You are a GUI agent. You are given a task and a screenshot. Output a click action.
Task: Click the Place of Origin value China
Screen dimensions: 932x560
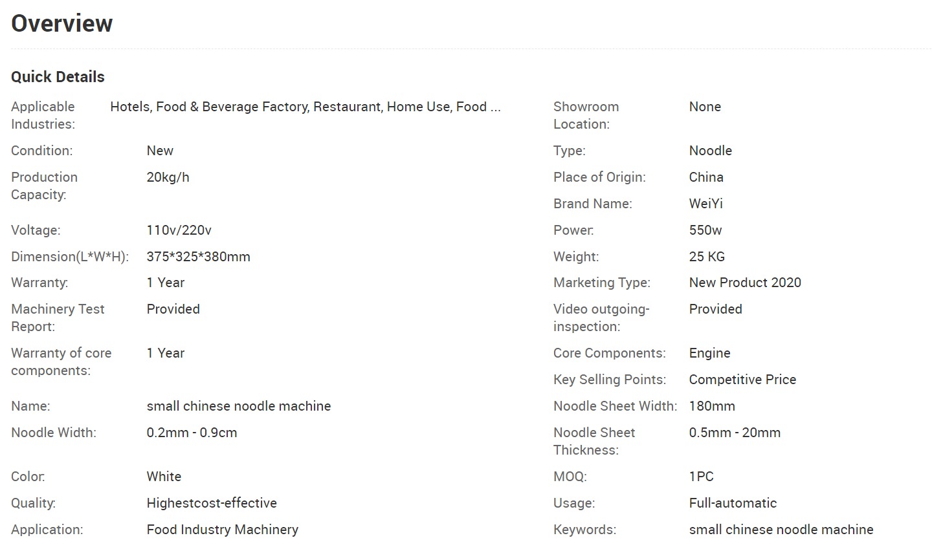(x=706, y=177)
